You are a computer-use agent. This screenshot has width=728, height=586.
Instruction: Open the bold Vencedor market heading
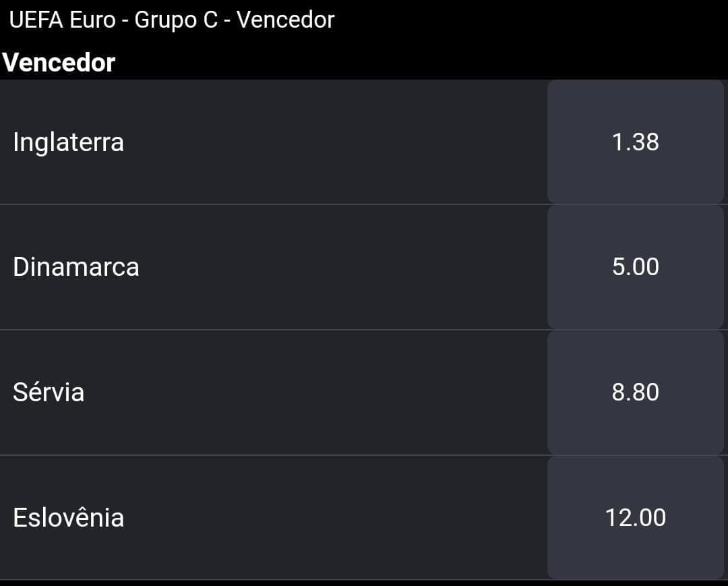point(59,62)
